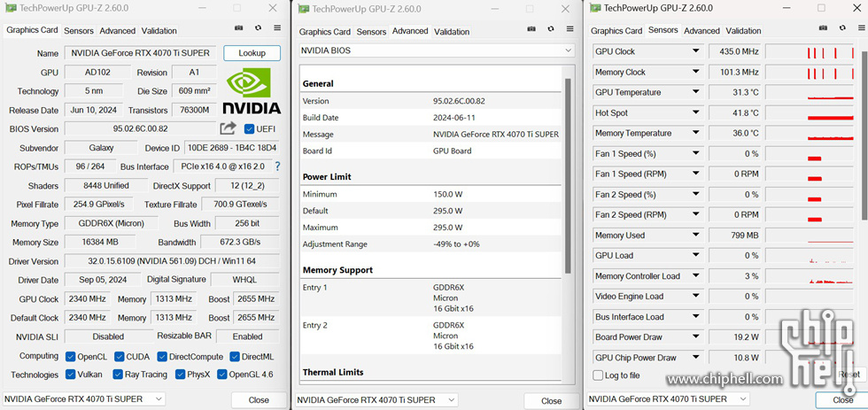Click the Hot Spot sensor graph
Viewport: 868px width, 410px height.
pos(810,112)
